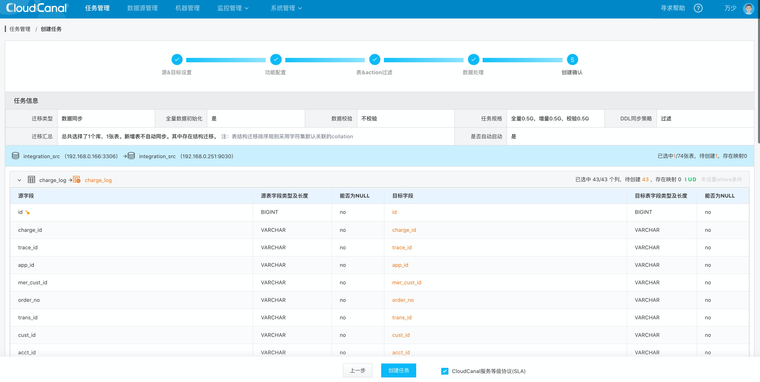Click step 4 数据处理 check circle
Viewport: 760px width, 382px height.
474,60
